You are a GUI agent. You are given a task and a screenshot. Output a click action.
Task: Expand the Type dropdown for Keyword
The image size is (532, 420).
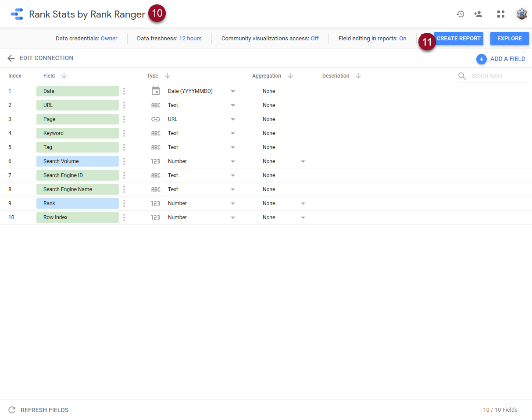pos(233,133)
